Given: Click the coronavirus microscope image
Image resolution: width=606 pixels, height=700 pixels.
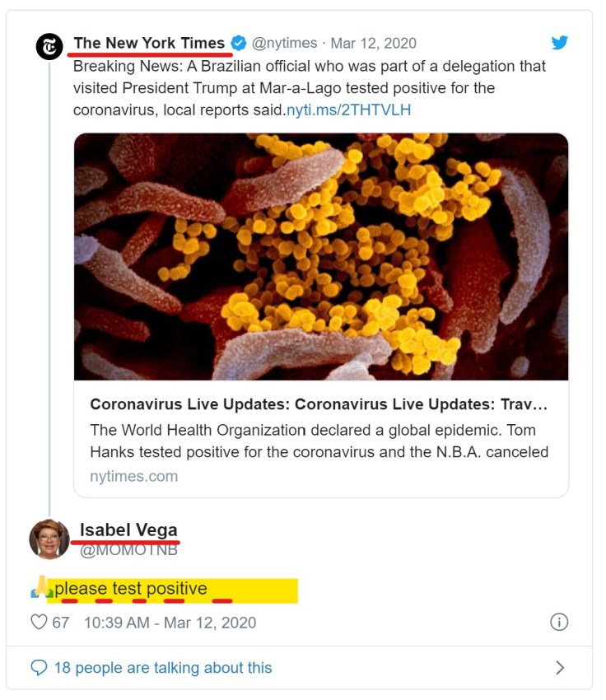Looking at the screenshot, I should (321, 256).
